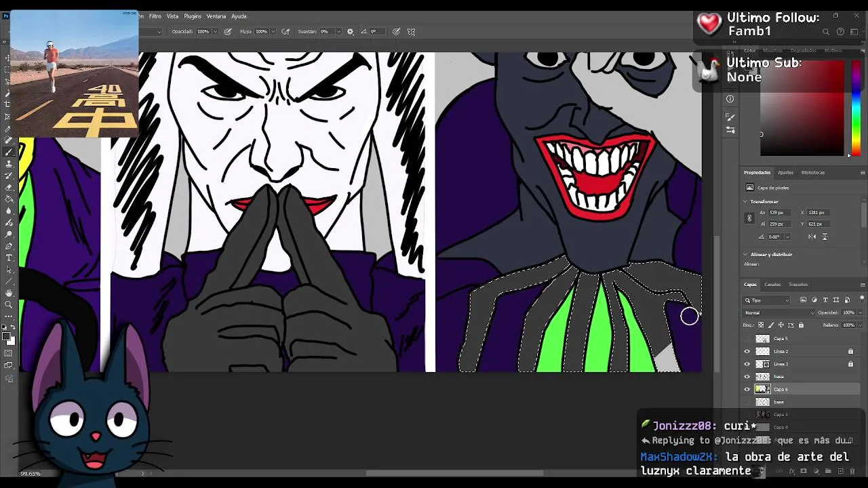The height and width of the screenshot is (488, 868).
Task: Open the Flujo flow dropdown arrow
Action: (x=274, y=31)
